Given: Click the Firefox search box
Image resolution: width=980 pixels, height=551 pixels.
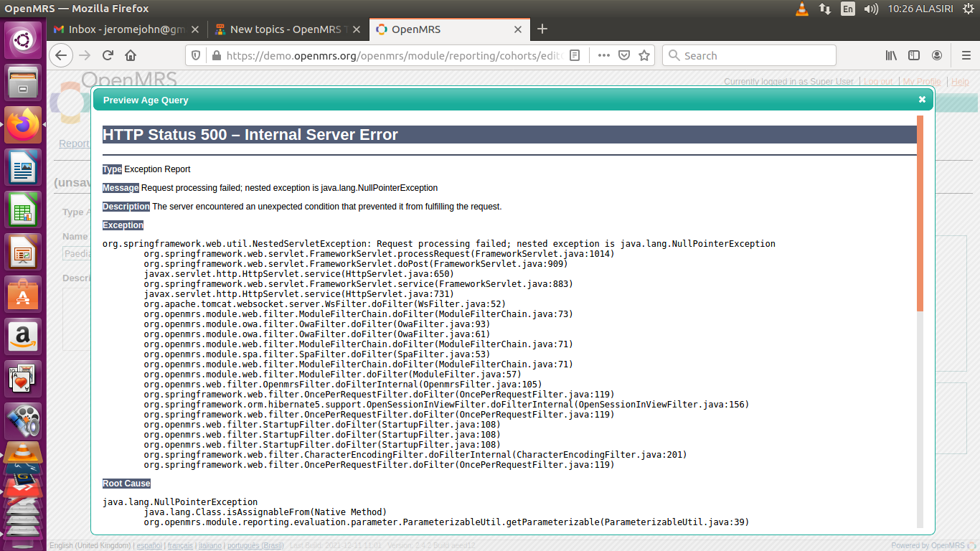Looking at the screenshot, I should point(749,55).
